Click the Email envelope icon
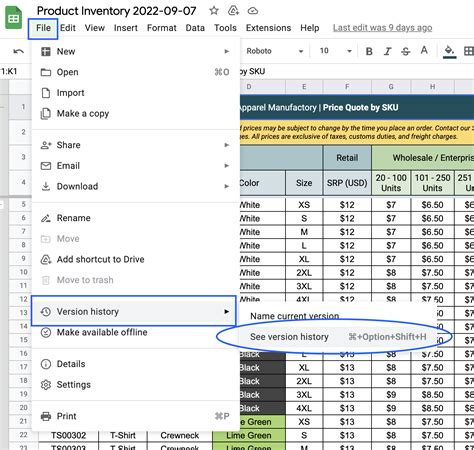The image size is (474, 450). point(46,166)
